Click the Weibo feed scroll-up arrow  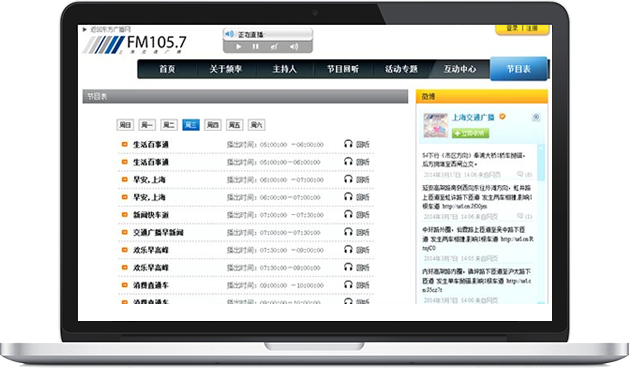541,148
